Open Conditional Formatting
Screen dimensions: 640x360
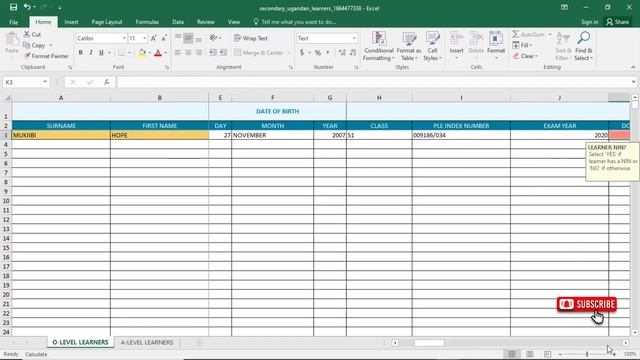(x=378, y=46)
